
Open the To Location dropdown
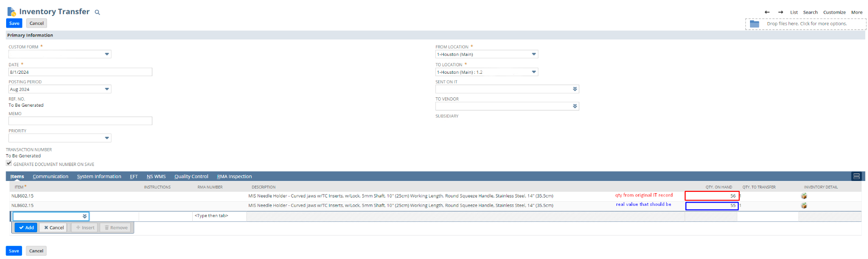coord(534,72)
